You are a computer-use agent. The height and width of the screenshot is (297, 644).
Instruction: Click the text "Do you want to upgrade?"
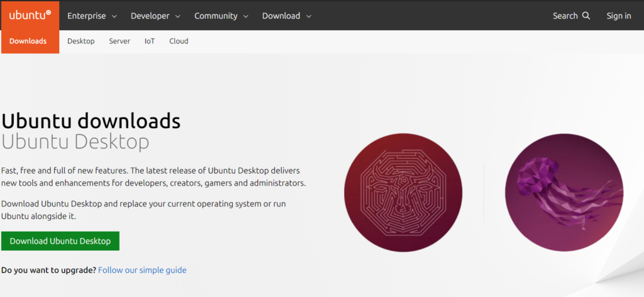pyautogui.click(x=48, y=271)
